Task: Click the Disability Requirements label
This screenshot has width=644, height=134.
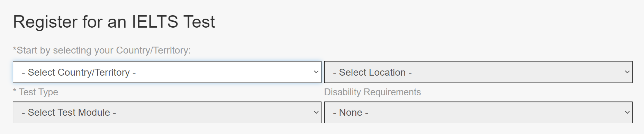Action: [x=372, y=92]
